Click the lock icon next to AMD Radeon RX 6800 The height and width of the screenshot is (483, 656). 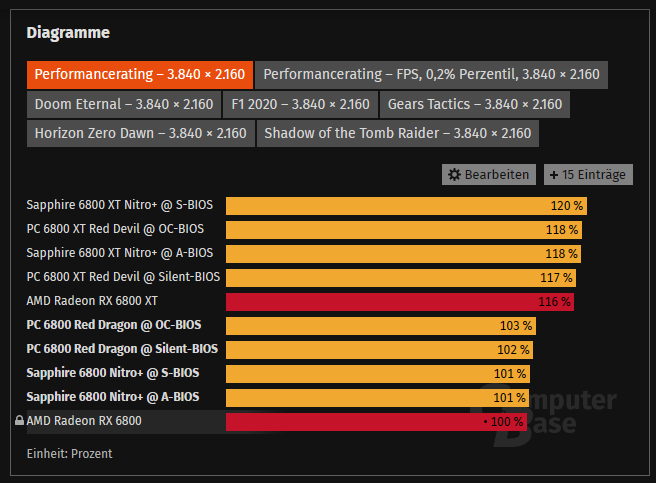[19, 420]
